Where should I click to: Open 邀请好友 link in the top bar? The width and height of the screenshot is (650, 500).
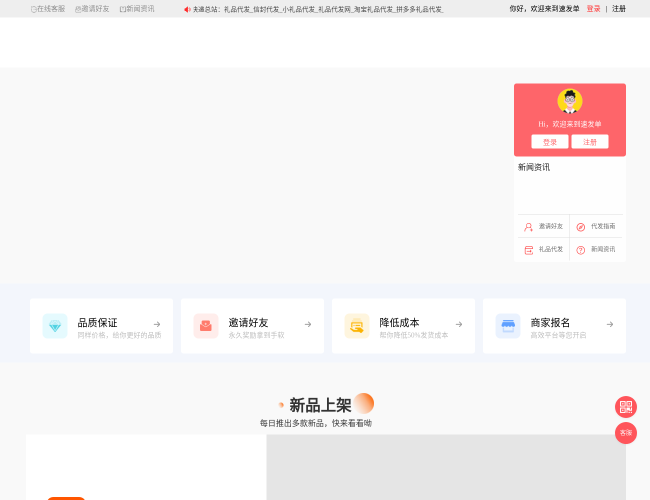tap(95, 9)
